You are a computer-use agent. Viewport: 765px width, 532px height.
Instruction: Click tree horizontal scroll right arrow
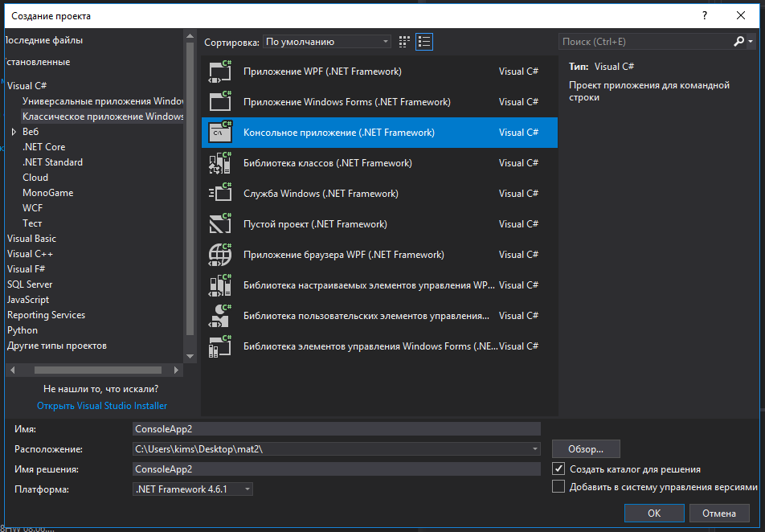pos(177,370)
